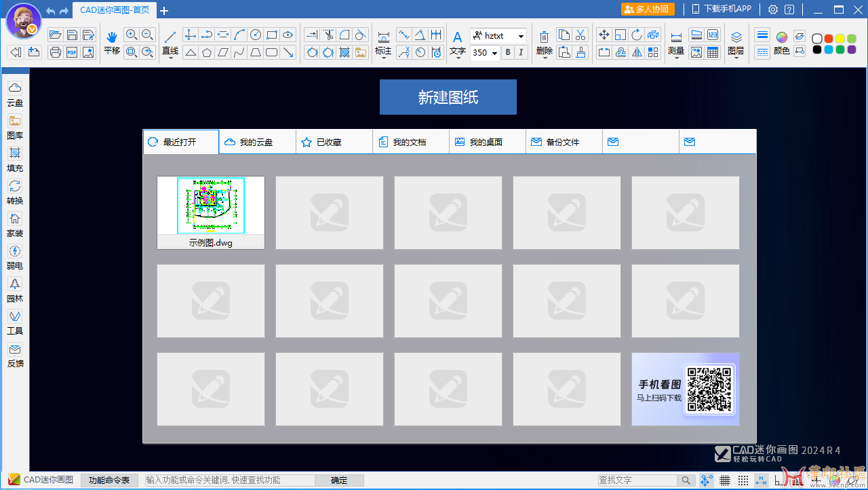Click the Move tool cross-arrows icon
Screen dimensions: 868x490
(604, 35)
